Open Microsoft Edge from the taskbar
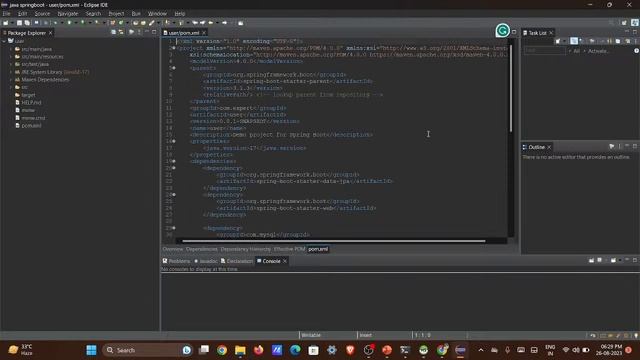640x360 pixels. click(295, 350)
